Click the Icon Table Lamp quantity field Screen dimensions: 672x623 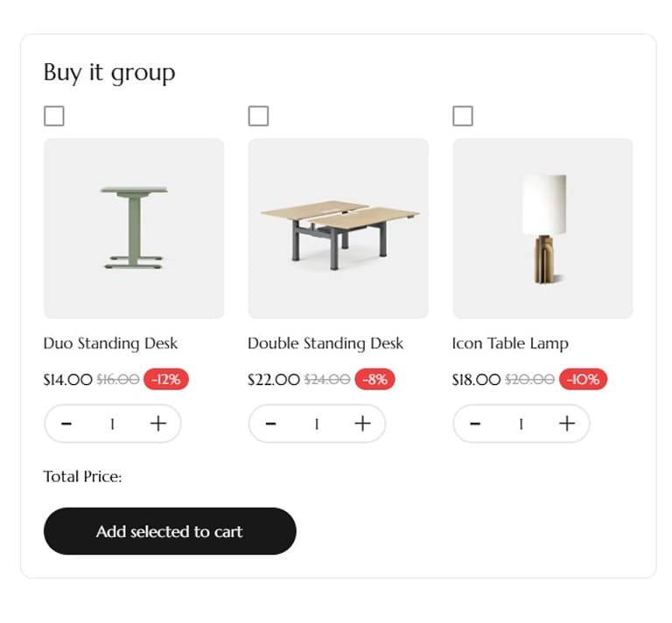521,424
